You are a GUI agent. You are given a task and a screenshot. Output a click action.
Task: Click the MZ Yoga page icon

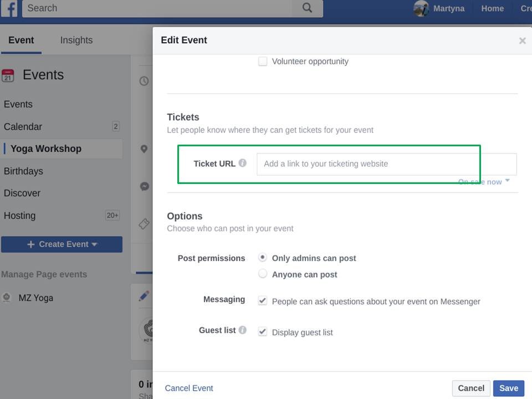pos(7,298)
